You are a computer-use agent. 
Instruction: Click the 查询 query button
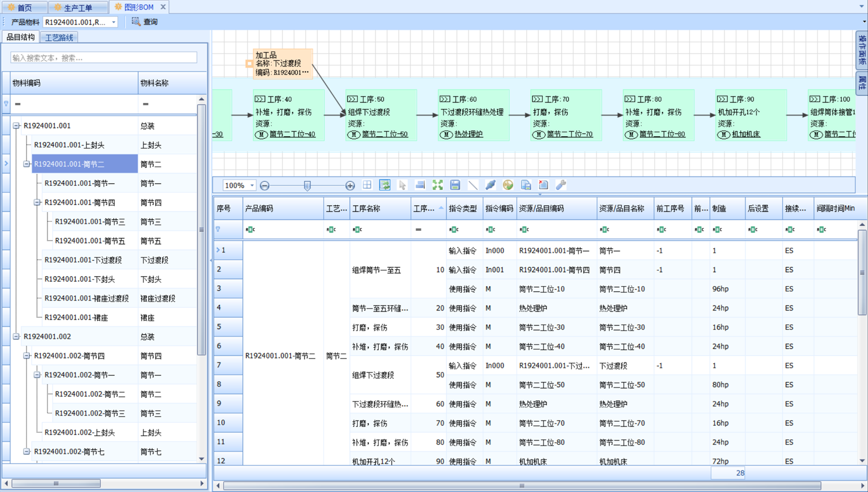coord(145,22)
